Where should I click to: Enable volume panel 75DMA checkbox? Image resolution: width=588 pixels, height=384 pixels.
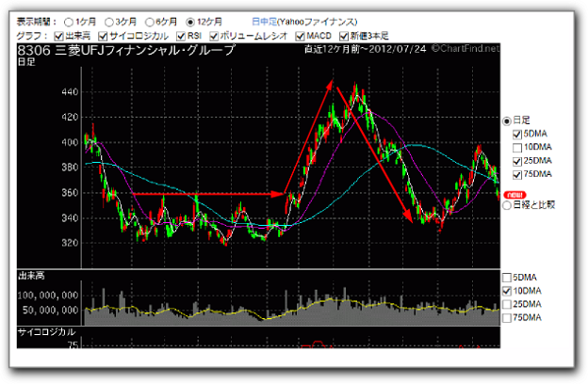[x=507, y=318]
